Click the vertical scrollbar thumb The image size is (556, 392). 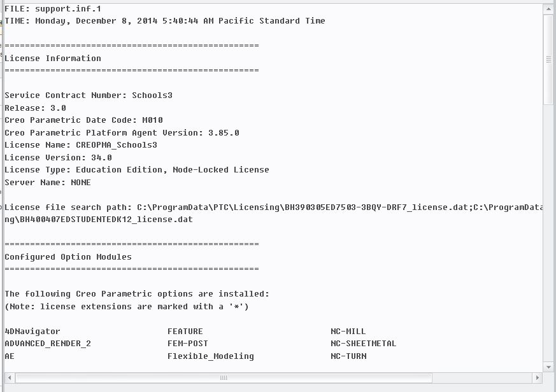[x=548, y=59]
